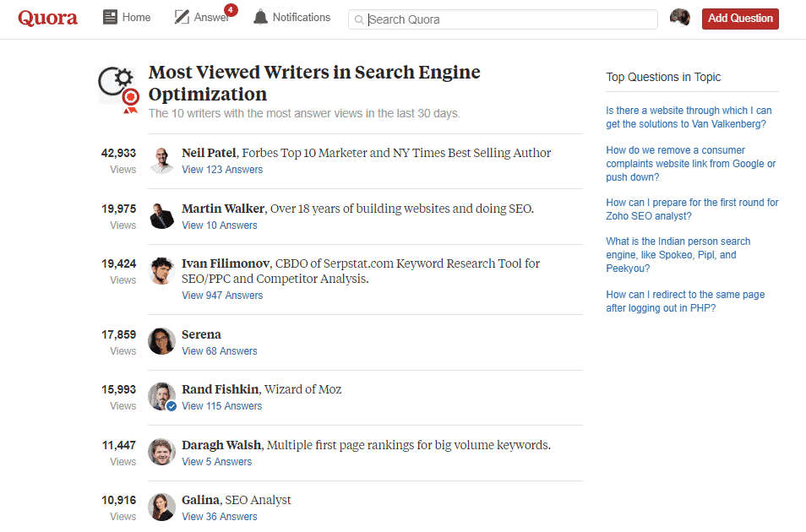Screen dimensions: 806x532
Task: Click the 11,447 views count
Action: click(x=119, y=445)
